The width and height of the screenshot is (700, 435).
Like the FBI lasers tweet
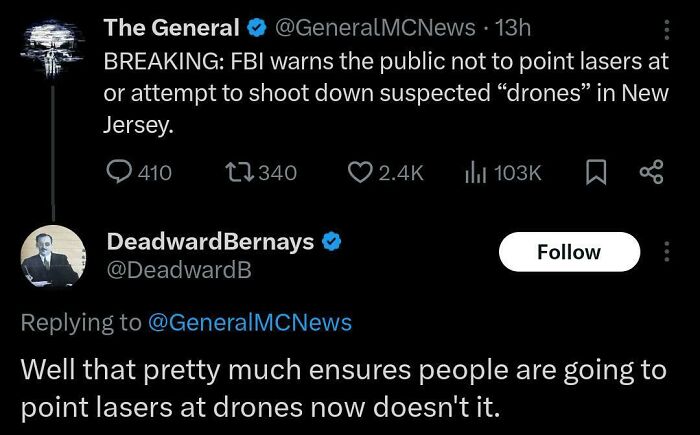360,172
